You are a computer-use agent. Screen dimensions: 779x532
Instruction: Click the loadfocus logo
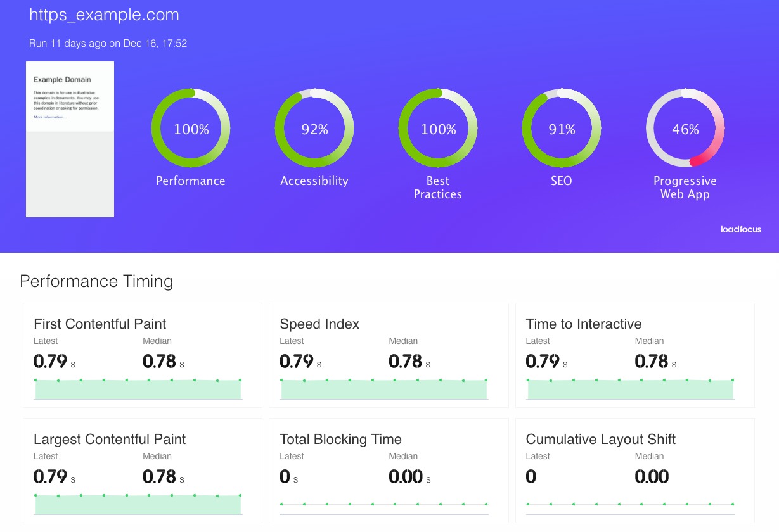tap(740, 229)
